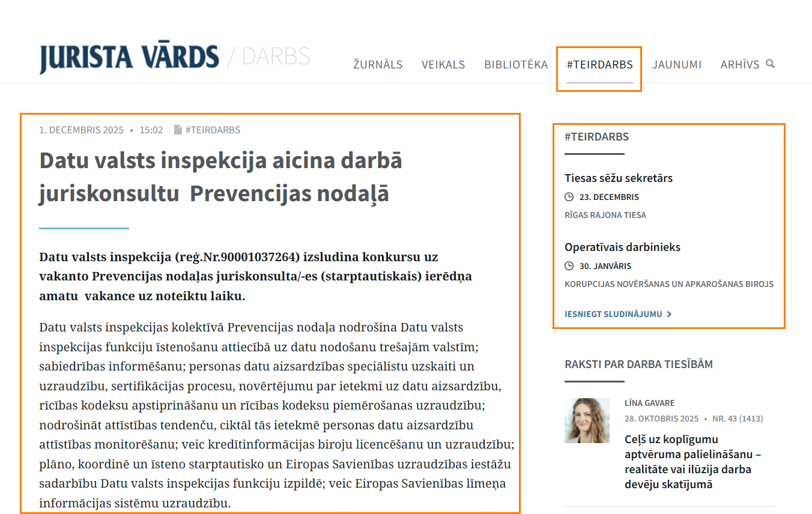Image resolution: width=812 pixels, height=514 pixels.
Task: Go to the Veikals section
Action: [x=443, y=64]
